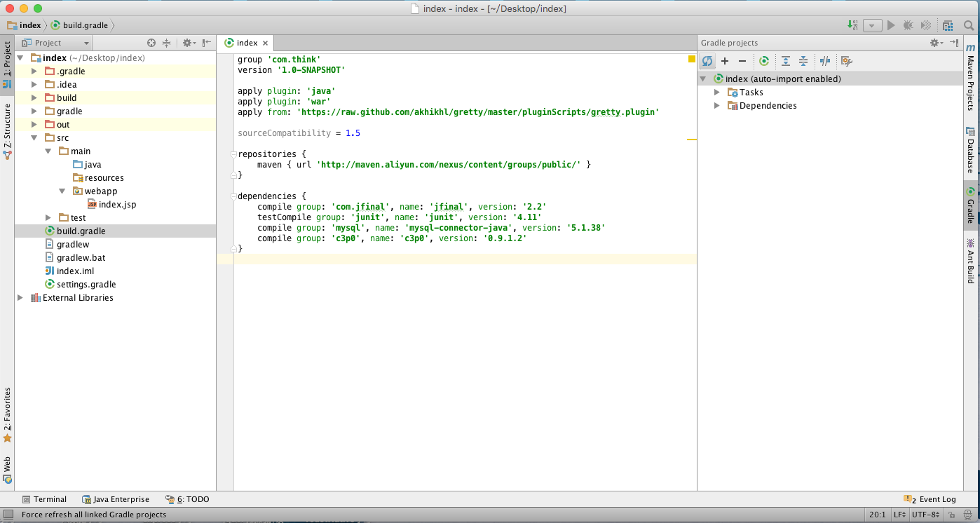Toggle Gradle offline mode icon
Viewport: 980px width, 523px height.
(825, 61)
